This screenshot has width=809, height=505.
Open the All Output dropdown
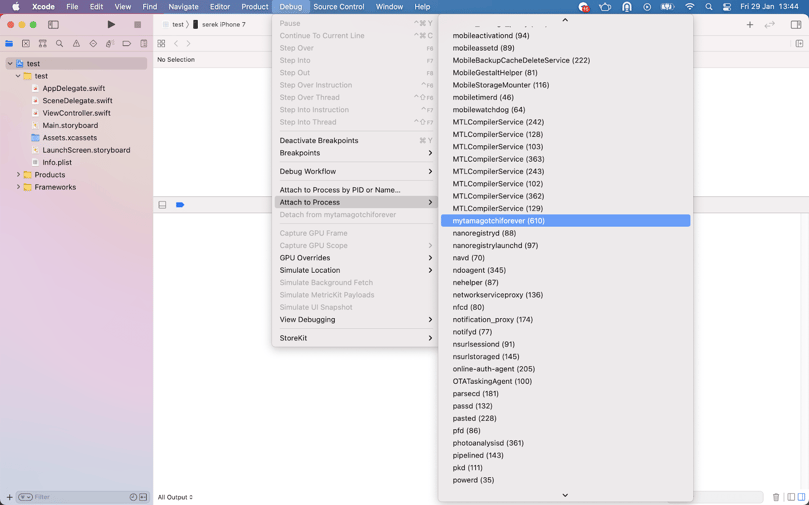click(x=175, y=497)
